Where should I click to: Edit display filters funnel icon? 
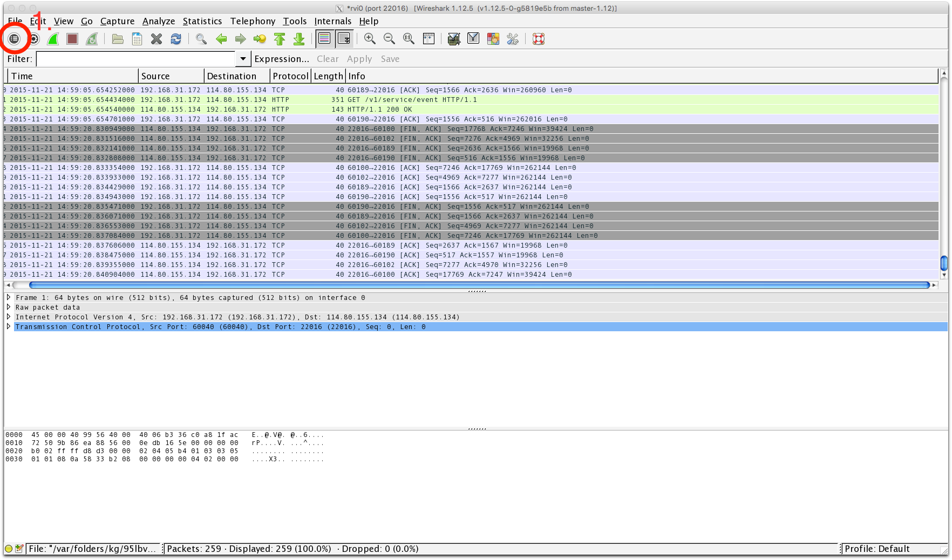point(473,39)
